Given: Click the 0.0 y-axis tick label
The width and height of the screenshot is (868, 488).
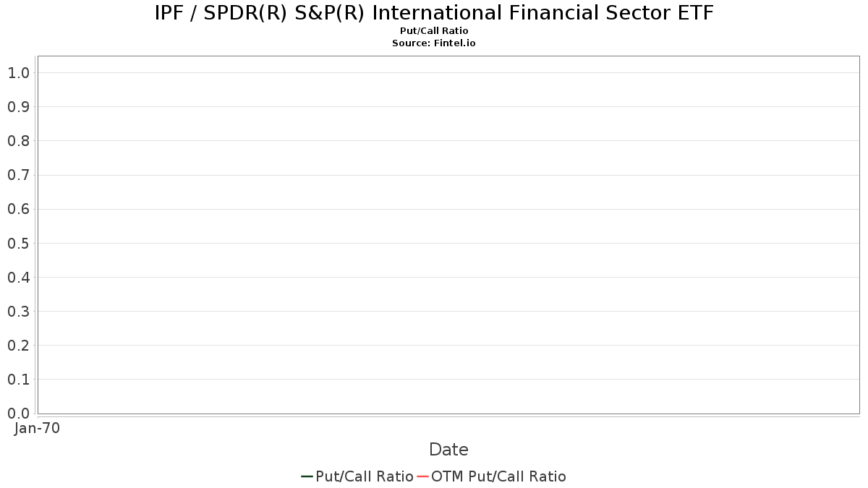Looking at the screenshot, I should click(x=19, y=413).
